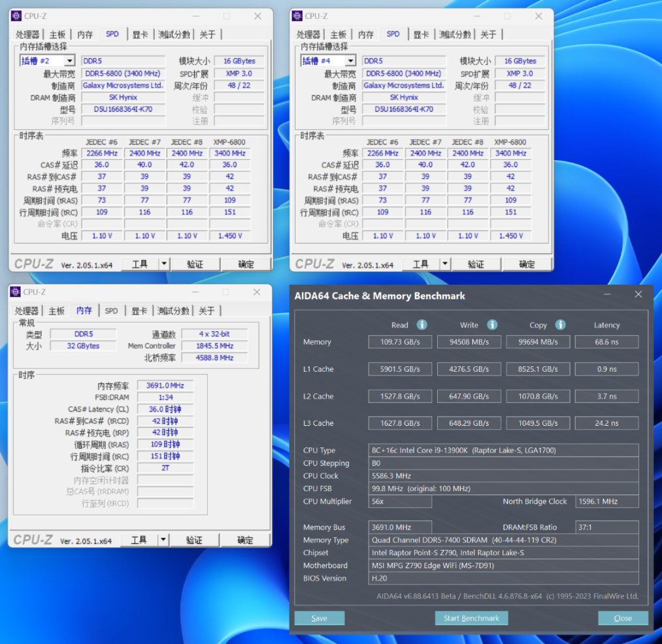The image size is (662, 644).
Task: Click 内存频率 3691.0 MHz value
Action: [x=165, y=385]
